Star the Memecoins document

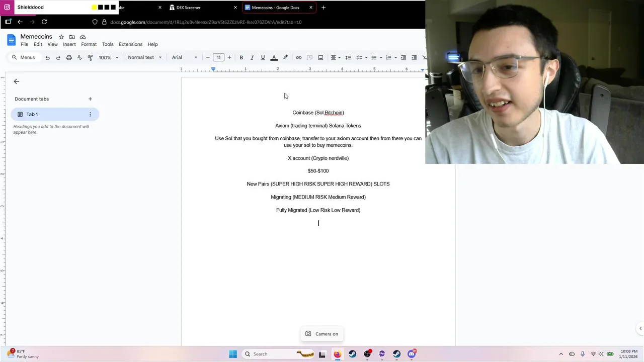point(61,37)
